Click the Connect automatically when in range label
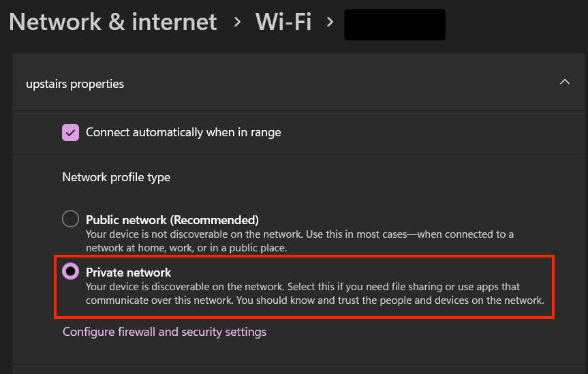Viewport: 588px width, 374px height. click(x=183, y=132)
